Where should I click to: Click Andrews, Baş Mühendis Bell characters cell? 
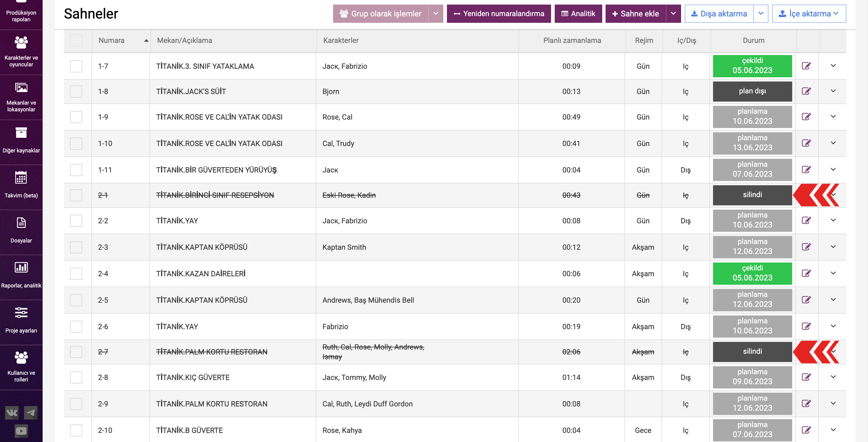pos(368,300)
